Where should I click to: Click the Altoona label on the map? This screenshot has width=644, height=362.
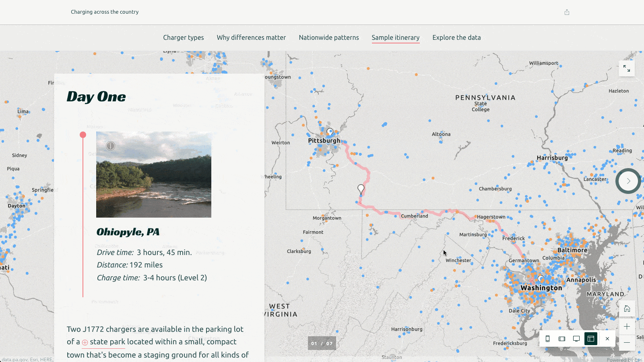(x=441, y=134)
